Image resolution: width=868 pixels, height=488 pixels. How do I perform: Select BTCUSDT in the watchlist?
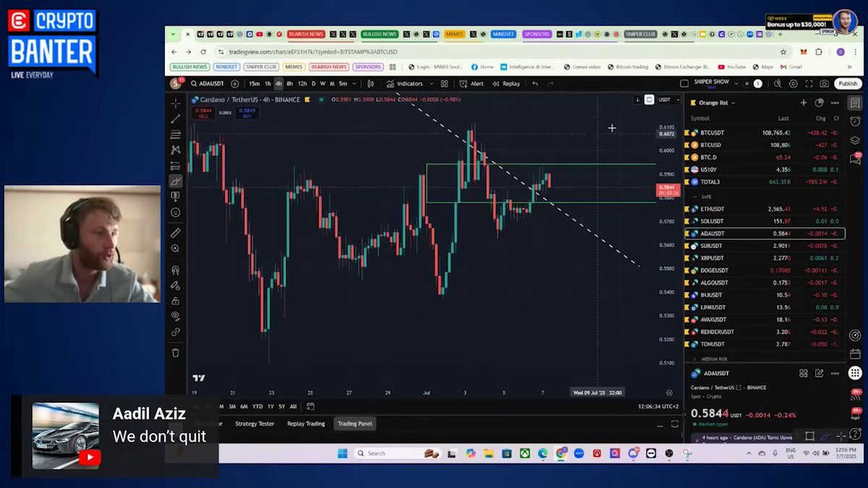tap(765, 133)
